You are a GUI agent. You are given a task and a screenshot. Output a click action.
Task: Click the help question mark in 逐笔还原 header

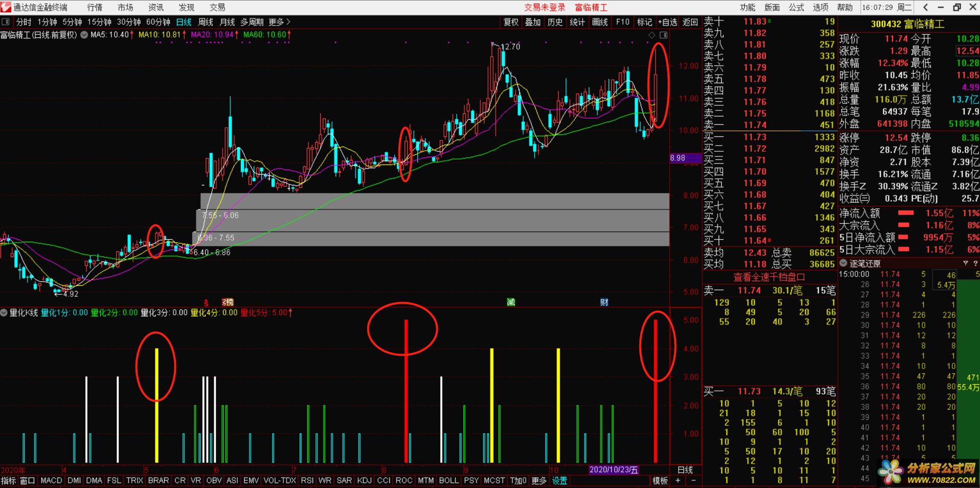point(975,263)
